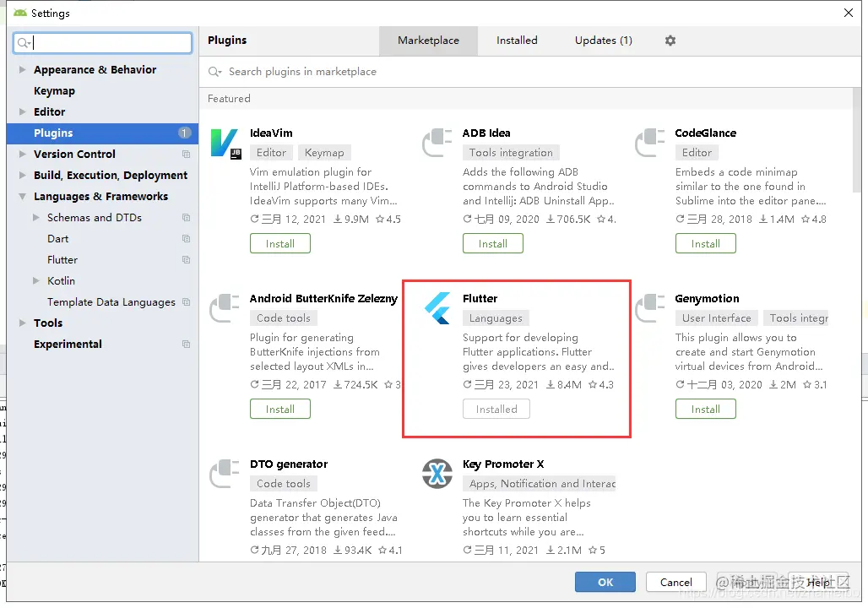Image resolution: width=868 pixels, height=608 pixels.
Task: Click the Flutter Installed button
Action: pos(496,410)
